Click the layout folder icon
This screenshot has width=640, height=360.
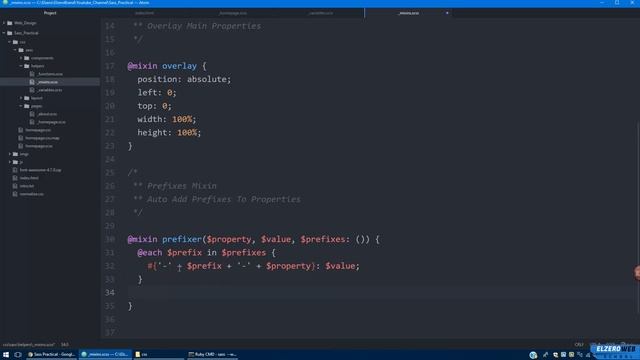pyautogui.click(x=27, y=98)
